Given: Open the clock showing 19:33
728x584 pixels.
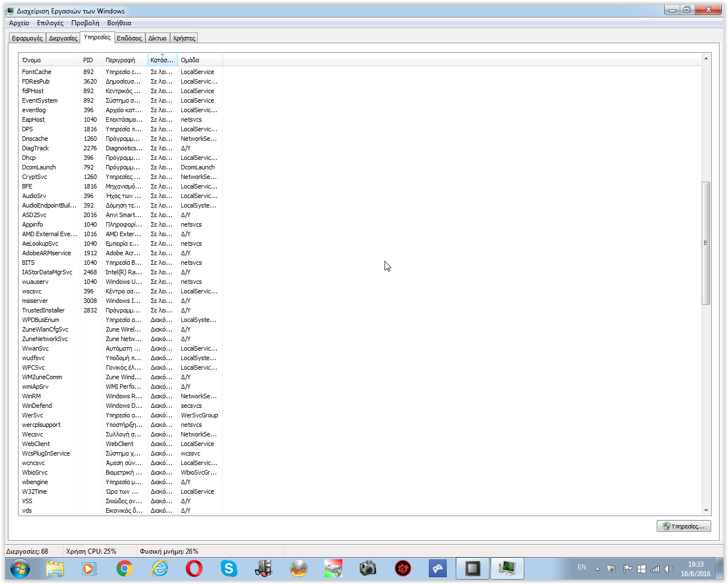Looking at the screenshot, I should tap(695, 569).
